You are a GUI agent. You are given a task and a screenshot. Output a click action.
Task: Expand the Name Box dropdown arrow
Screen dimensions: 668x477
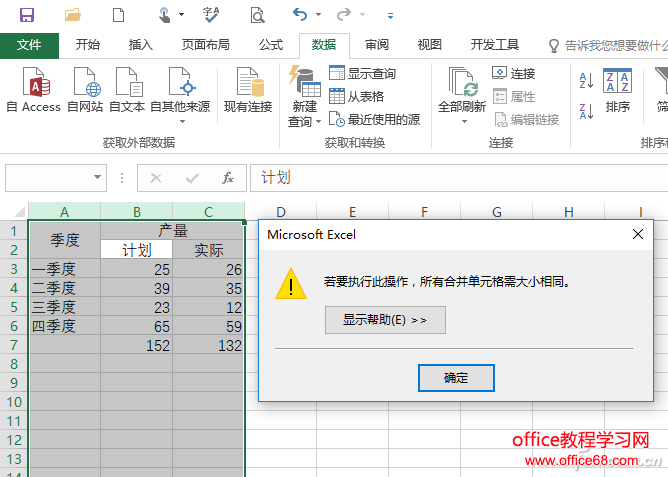pyautogui.click(x=97, y=177)
